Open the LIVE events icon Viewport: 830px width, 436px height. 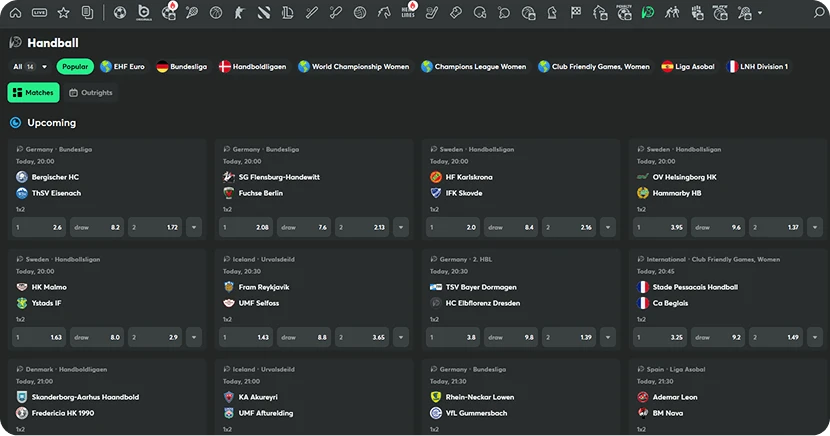tap(39, 13)
